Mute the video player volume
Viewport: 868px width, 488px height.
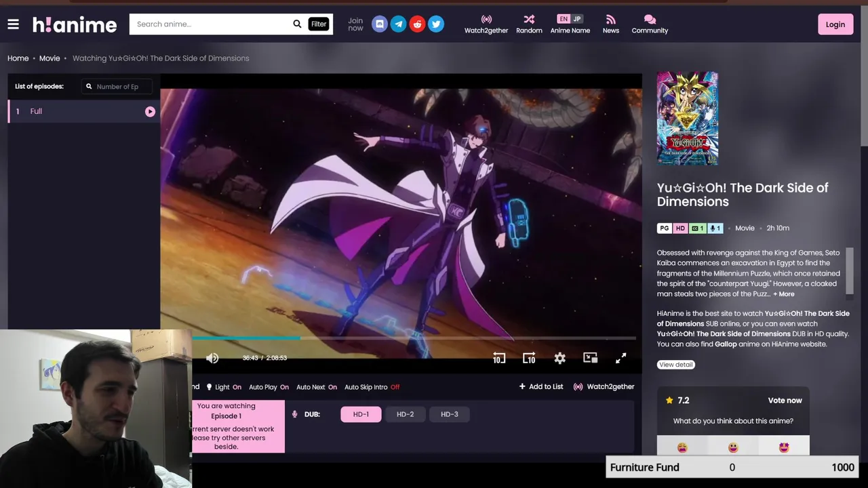212,358
